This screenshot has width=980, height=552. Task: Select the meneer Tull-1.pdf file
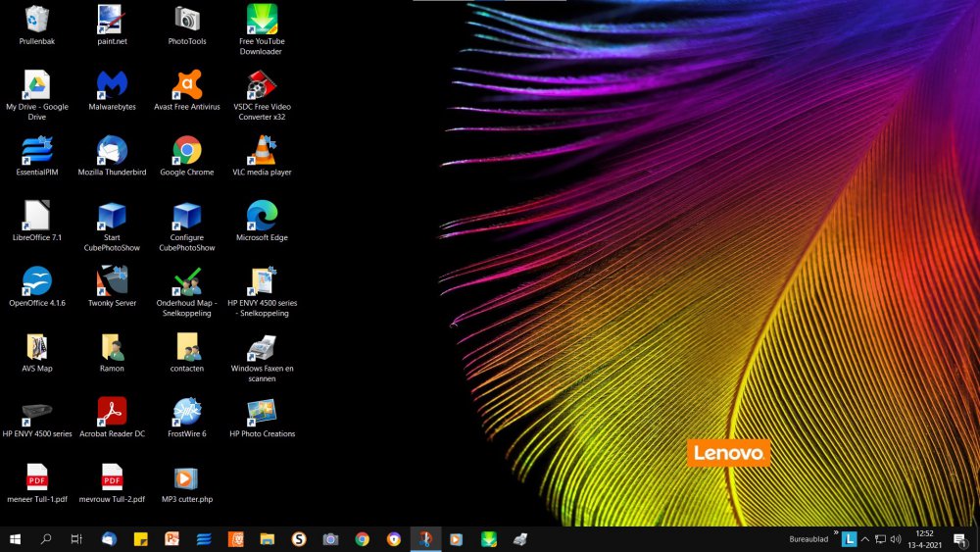(37, 477)
